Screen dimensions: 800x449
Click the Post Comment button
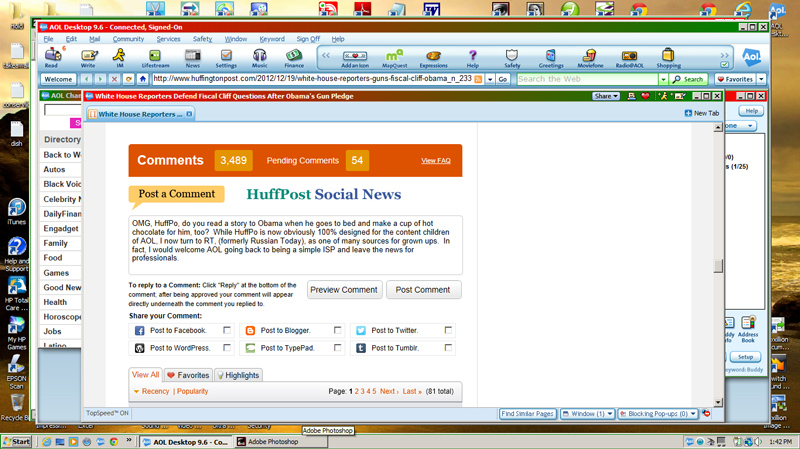click(423, 290)
